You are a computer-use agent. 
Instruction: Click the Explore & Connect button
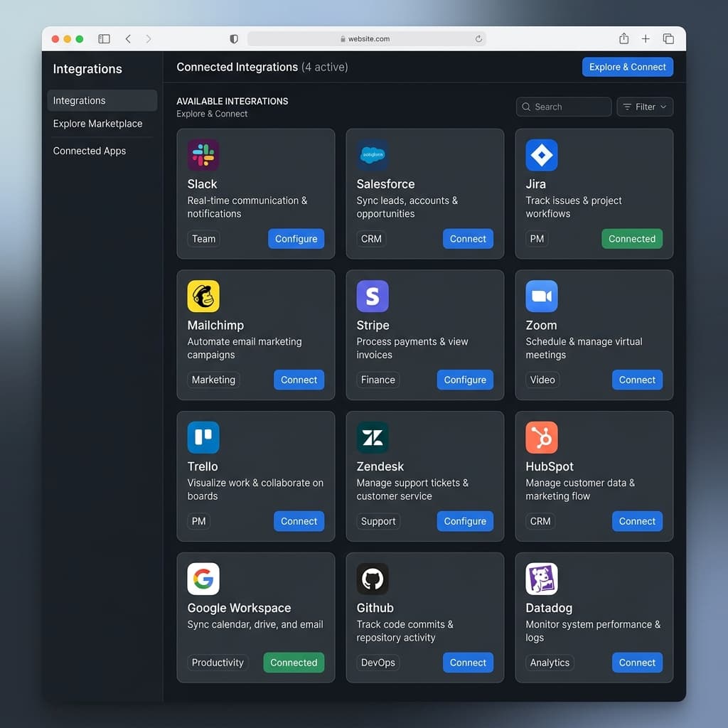point(628,67)
